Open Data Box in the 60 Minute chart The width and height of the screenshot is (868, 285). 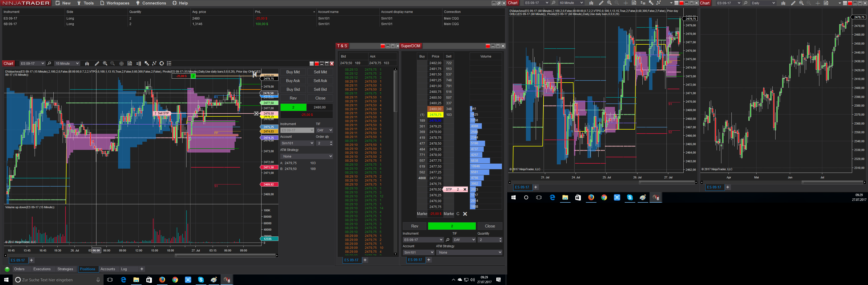(634, 3)
